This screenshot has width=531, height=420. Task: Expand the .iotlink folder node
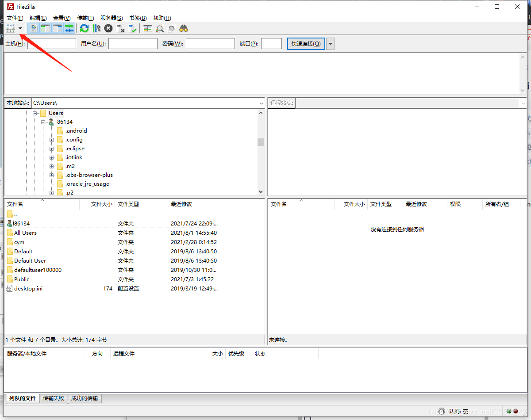(x=52, y=157)
